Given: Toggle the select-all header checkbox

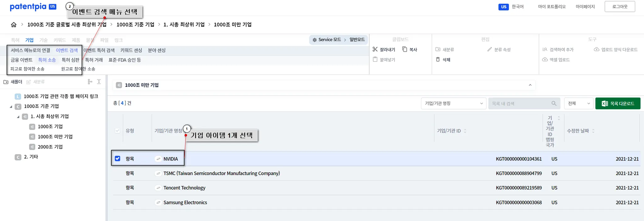Looking at the screenshot, I should pyautogui.click(x=117, y=131).
